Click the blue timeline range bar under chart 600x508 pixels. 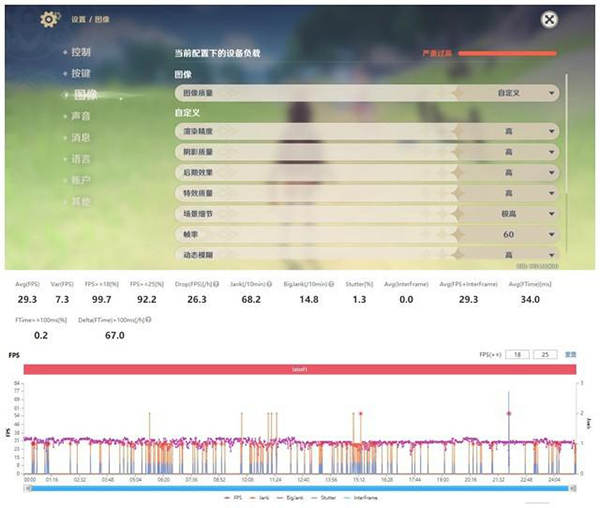(x=300, y=488)
